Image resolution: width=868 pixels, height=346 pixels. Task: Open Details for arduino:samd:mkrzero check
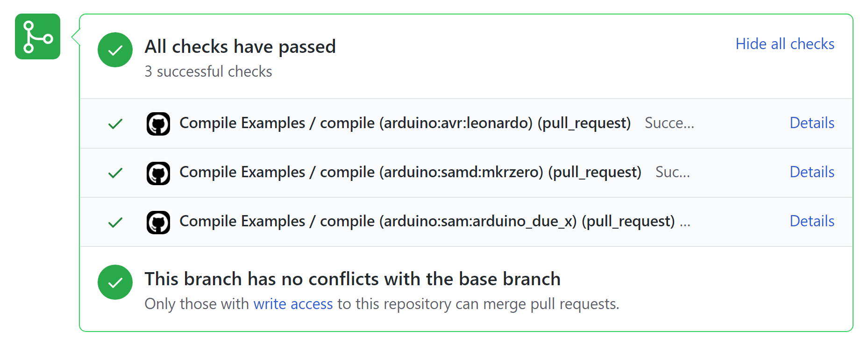tap(812, 172)
